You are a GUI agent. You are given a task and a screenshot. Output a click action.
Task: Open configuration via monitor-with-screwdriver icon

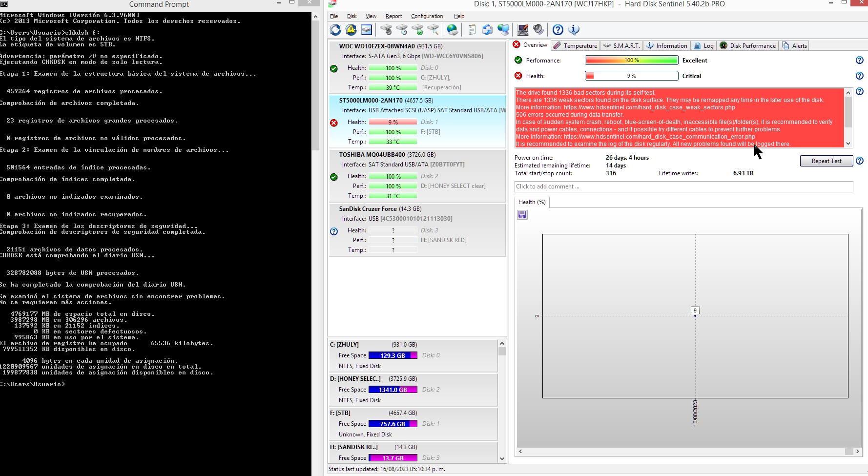click(x=523, y=30)
